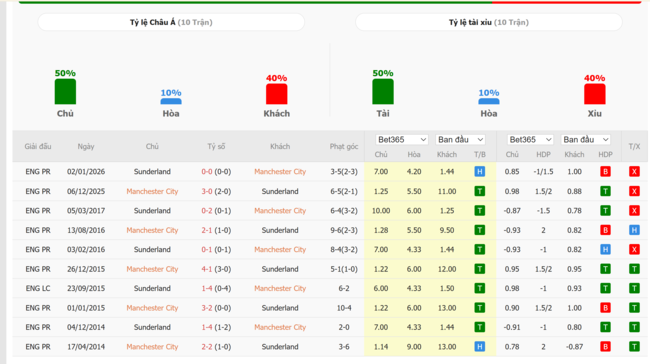Viewport: 650px width, 364px height.
Task: Click blue H T/B badge for 02/01/2026 match
Action: 480,172
